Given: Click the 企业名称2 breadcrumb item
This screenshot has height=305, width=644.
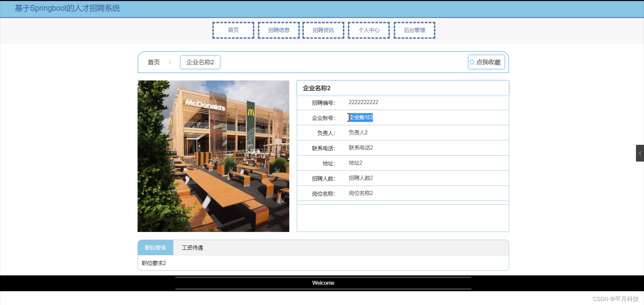Looking at the screenshot, I should pos(200,62).
